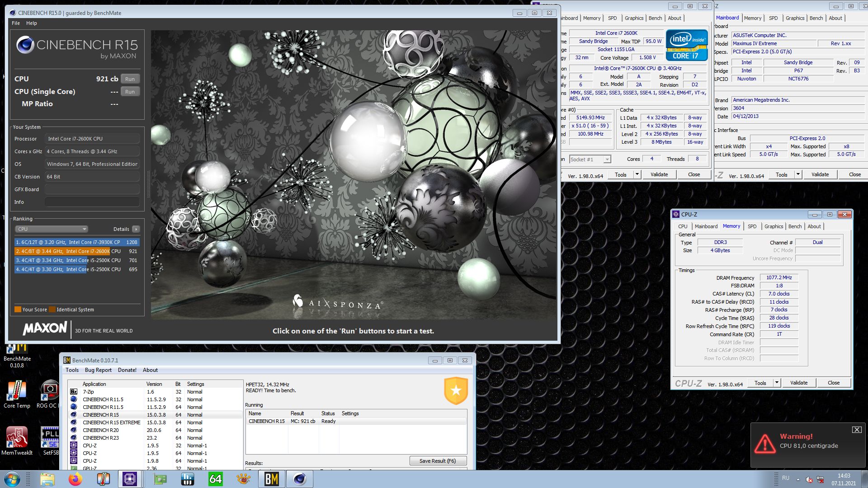This screenshot has height=488, width=868.
Task: Open the Bug Report menu in BenchMate
Action: click(x=98, y=370)
